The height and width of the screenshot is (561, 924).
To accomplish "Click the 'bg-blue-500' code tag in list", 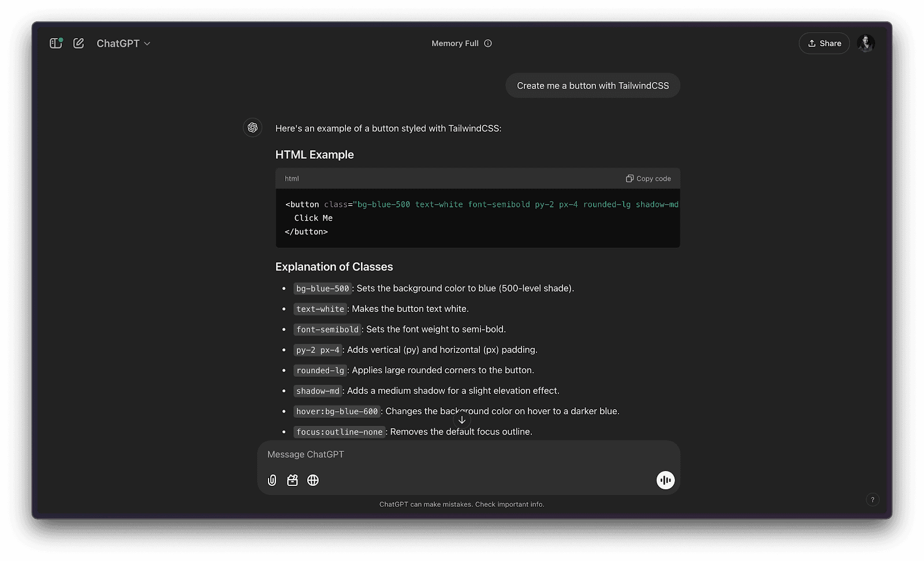I will click(x=323, y=288).
